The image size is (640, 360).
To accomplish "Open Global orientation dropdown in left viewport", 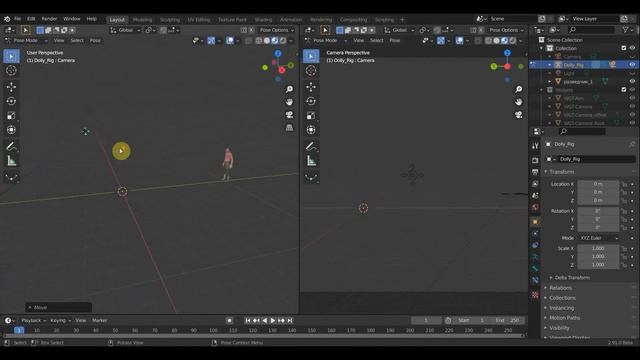I will 125,30.
